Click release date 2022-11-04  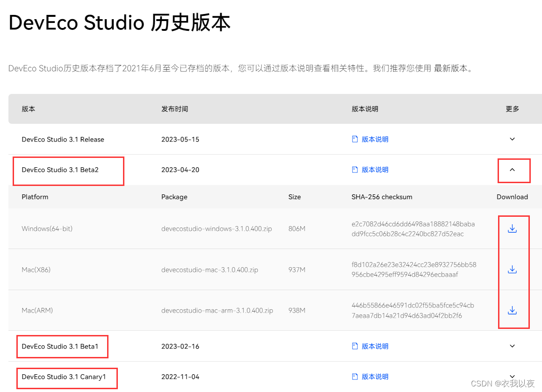click(181, 377)
